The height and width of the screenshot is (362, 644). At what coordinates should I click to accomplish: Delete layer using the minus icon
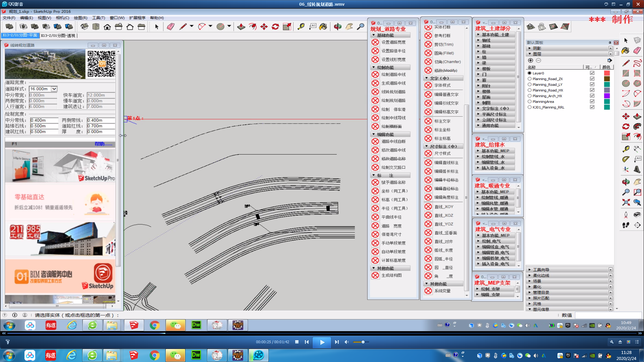(x=538, y=60)
